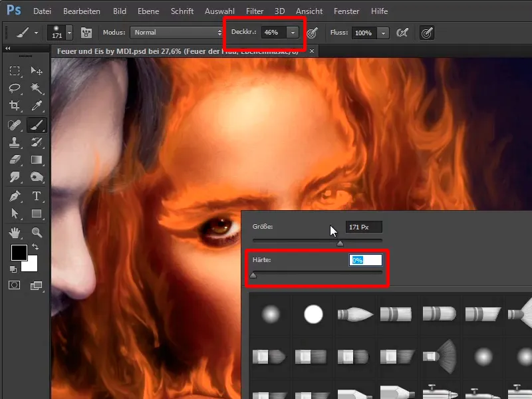Select the Healing Brush tool
This screenshot has height=399, width=532.
(14, 125)
